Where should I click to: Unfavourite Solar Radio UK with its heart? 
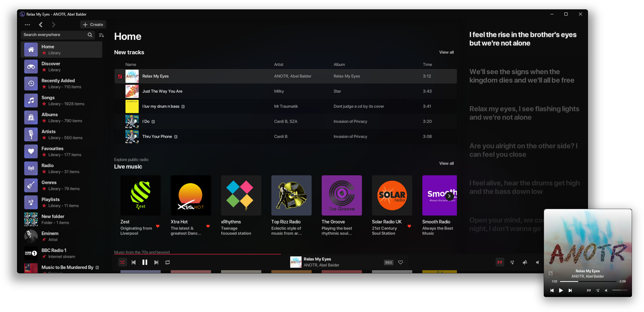[409, 226]
